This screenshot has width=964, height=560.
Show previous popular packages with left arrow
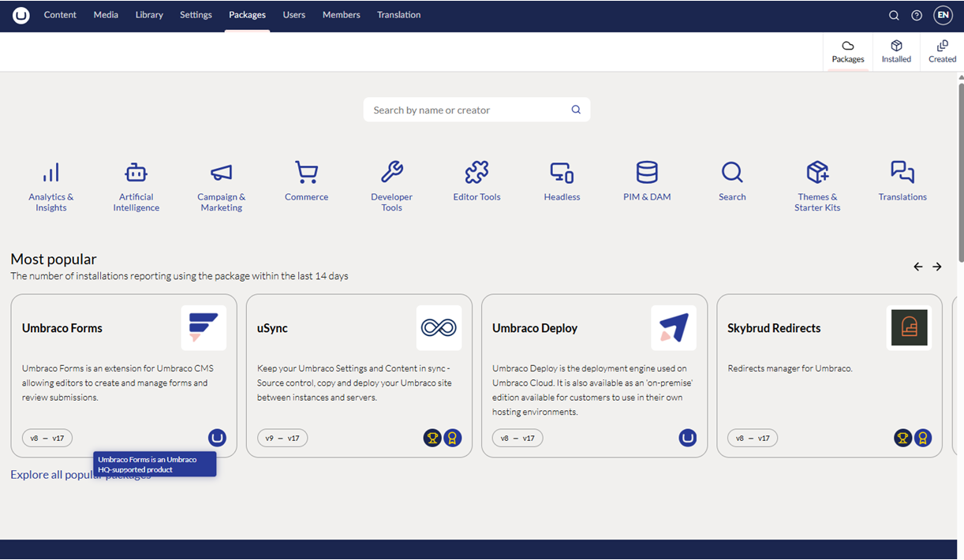pos(918,267)
